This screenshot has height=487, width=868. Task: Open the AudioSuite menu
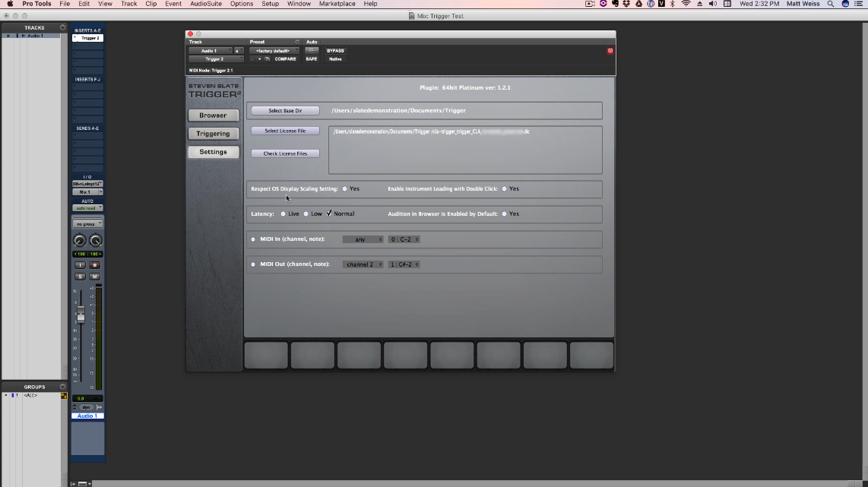206,4
